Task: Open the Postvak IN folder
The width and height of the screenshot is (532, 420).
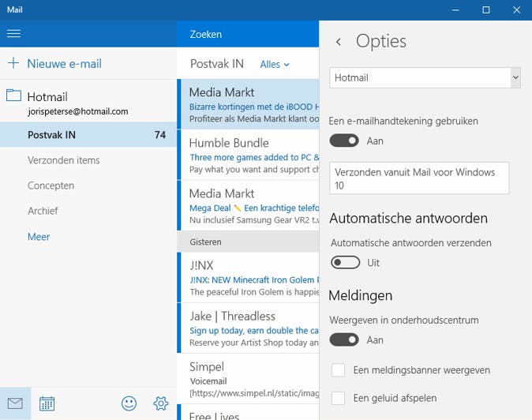Action: (x=88, y=135)
